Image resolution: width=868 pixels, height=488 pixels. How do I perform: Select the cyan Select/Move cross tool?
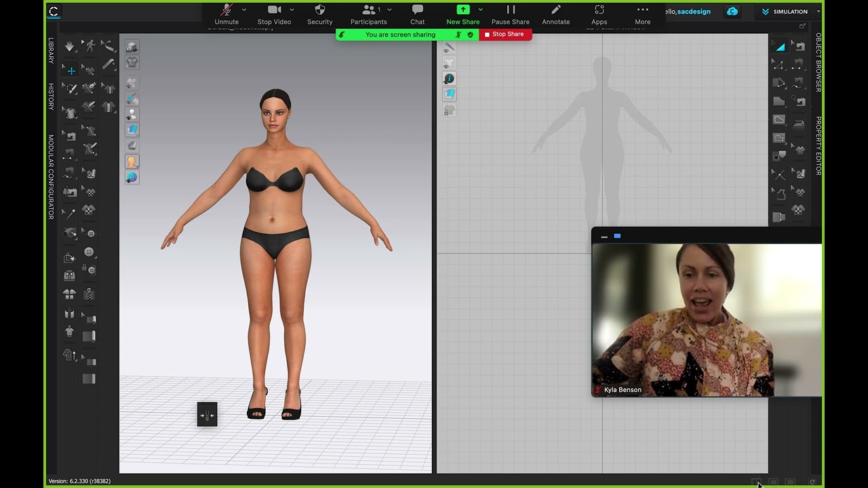[x=70, y=70]
